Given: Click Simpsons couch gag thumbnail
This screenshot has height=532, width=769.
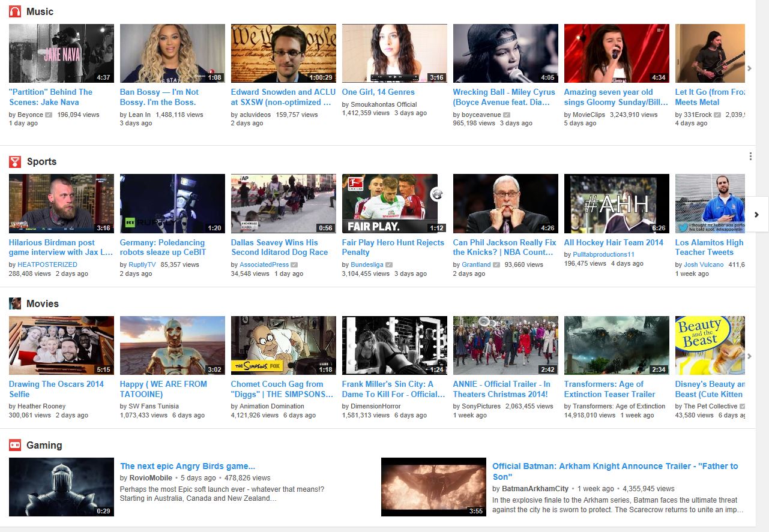Looking at the screenshot, I should (x=283, y=345).
